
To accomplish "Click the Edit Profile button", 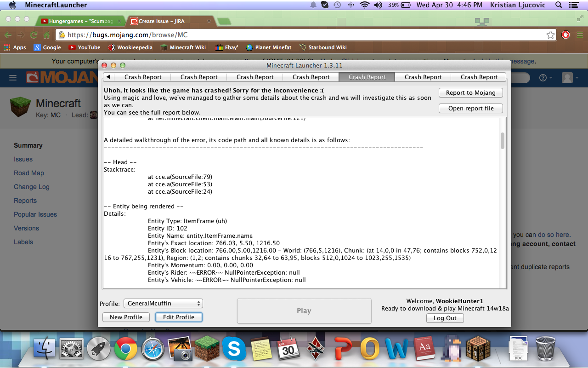I will [179, 317].
